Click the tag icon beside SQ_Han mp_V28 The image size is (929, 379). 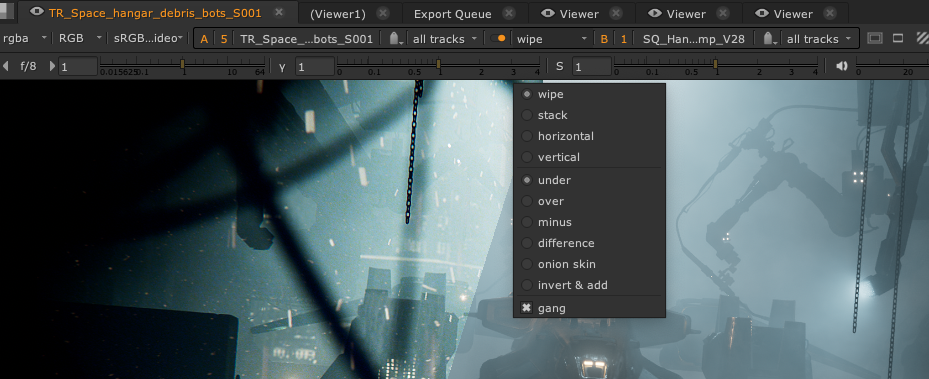(x=769, y=38)
